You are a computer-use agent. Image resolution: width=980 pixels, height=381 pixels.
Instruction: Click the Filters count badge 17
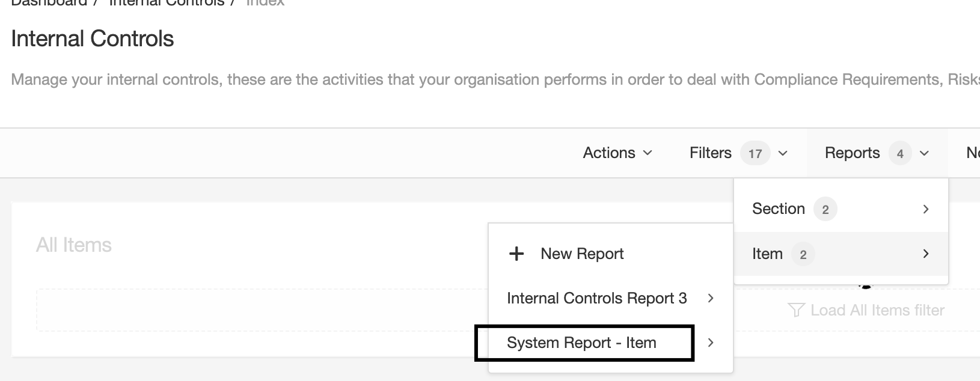coord(755,153)
